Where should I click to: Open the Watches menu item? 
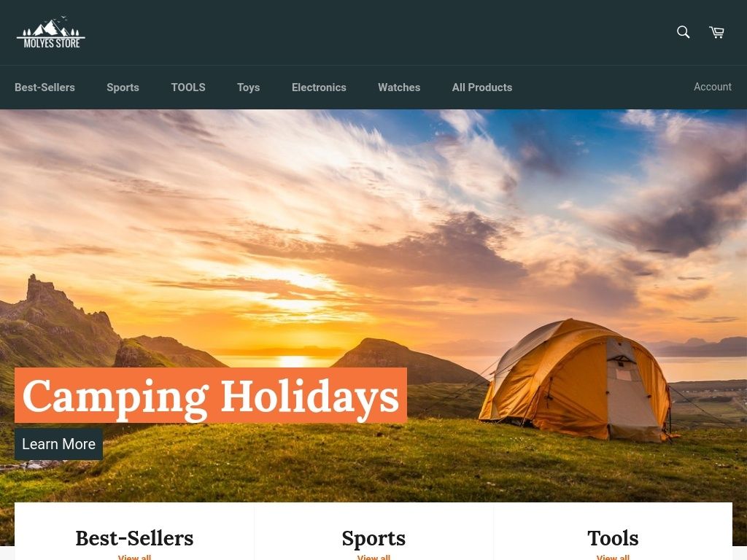399,87
